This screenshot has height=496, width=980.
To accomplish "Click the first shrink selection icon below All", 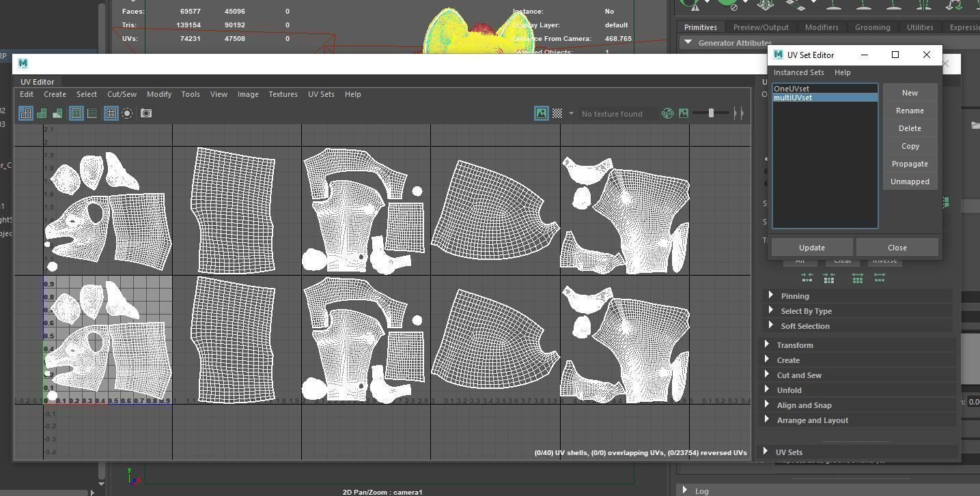I will tap(807, 278).
